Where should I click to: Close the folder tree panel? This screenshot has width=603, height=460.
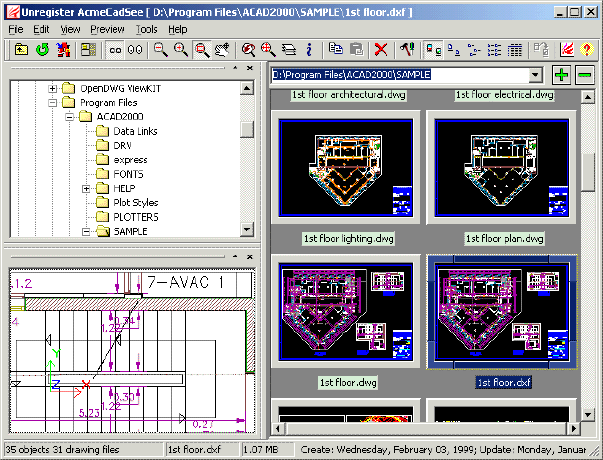(x=250, y=68)
